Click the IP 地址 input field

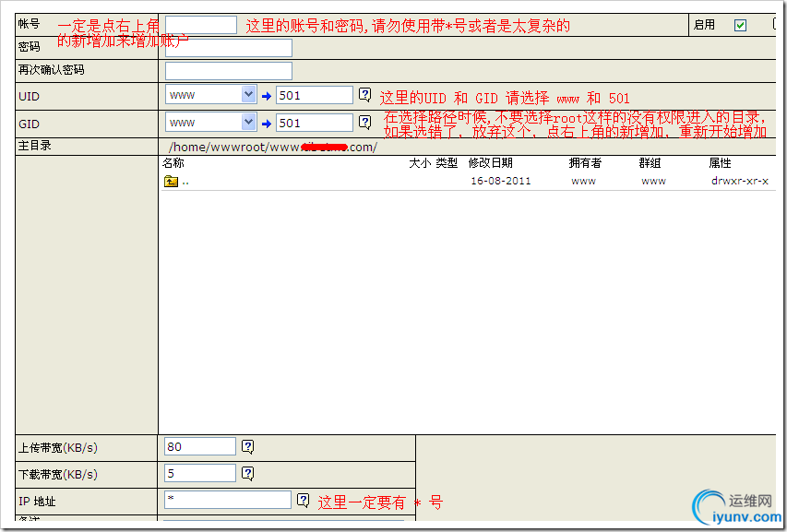pyautogui.click(x=228, y=500)
